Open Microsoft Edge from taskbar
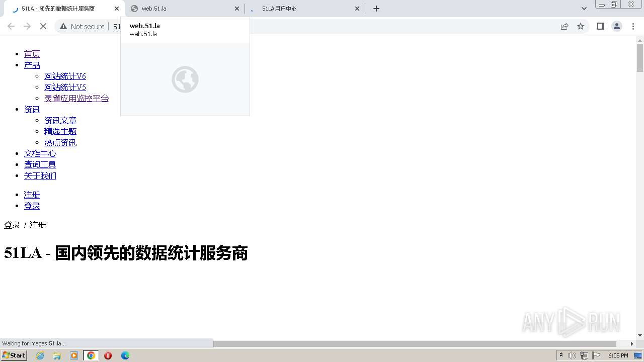This screenshot has height=362, width=644. (x=125, y=355)
